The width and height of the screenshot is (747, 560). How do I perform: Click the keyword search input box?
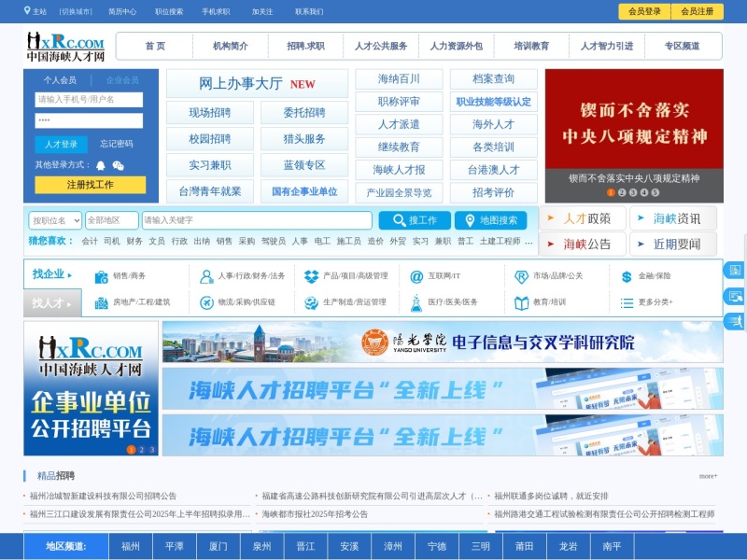pos(257,220)
